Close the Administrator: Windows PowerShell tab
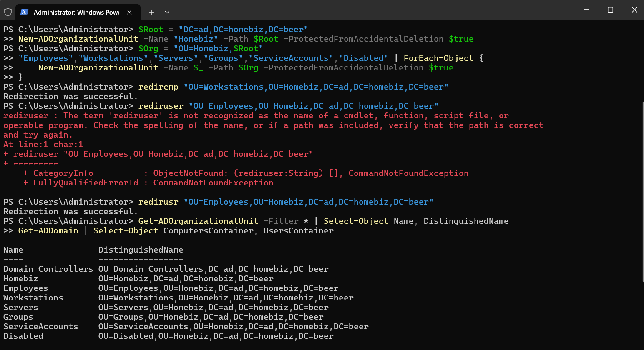The width and height of the screenshot is (644, 350). click(129, 12)
